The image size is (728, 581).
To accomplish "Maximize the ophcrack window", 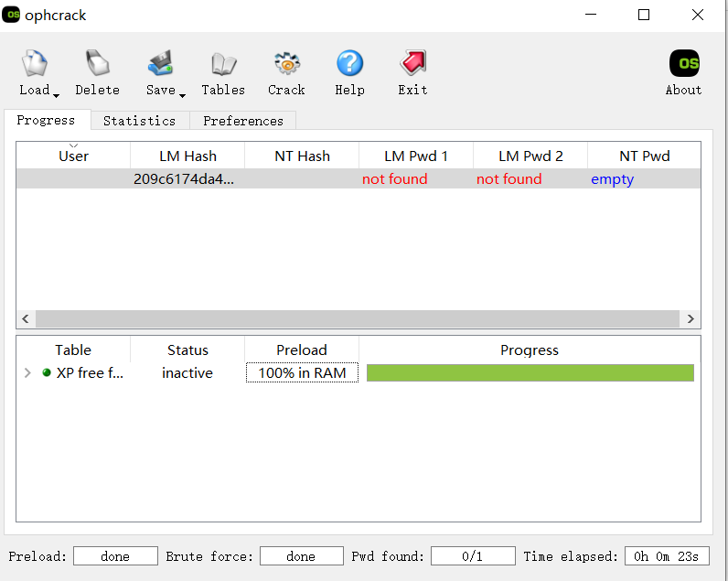I will pyautogui.click(x=644, y=15).
